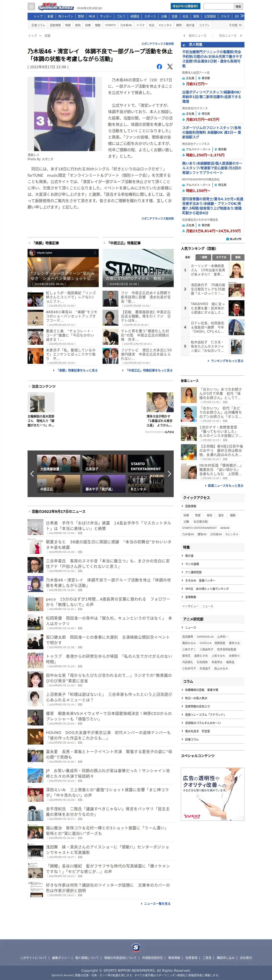Viewport: 272px width, 980px height.
Task: Click carousel left arrow
Action: (x=32, y=474)
